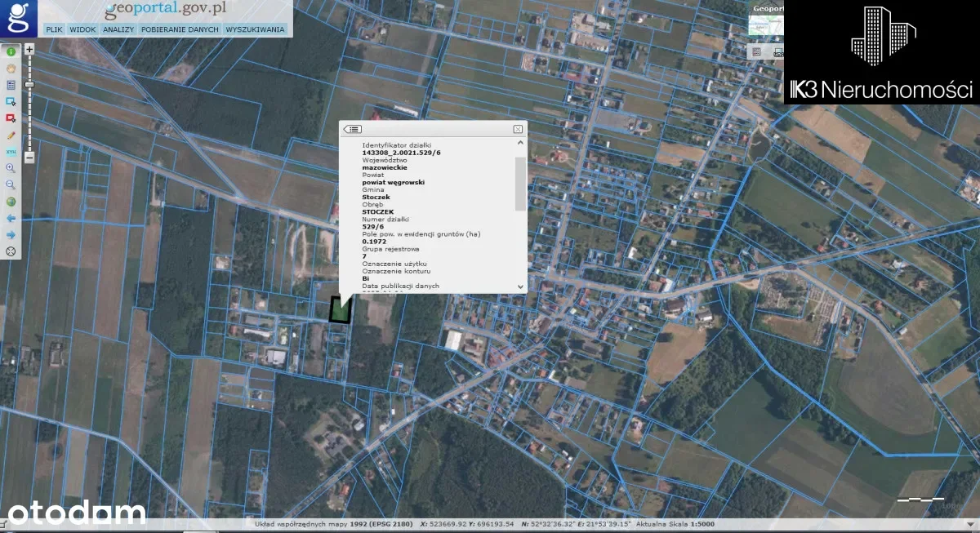980x533 pixels.
Task: Choose the blue rectangle selection tool
Action: coord(11,101)
